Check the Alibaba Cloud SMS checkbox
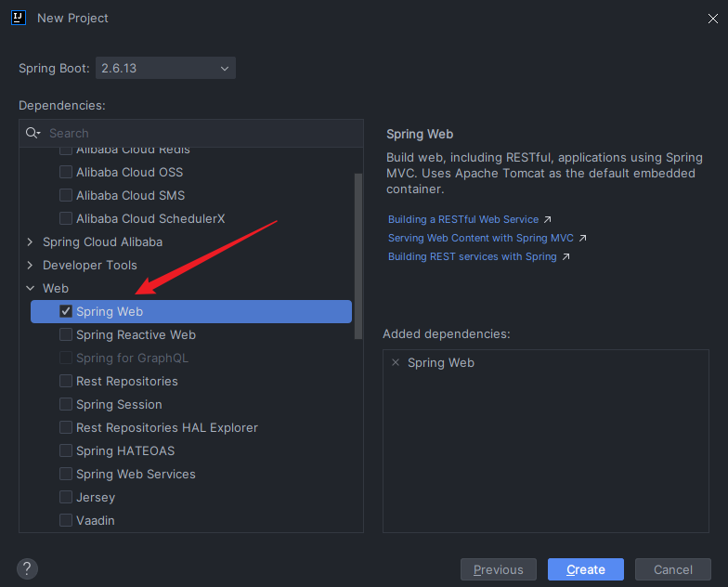The width and height of the screenshot is (728, 587). (66, 195)
